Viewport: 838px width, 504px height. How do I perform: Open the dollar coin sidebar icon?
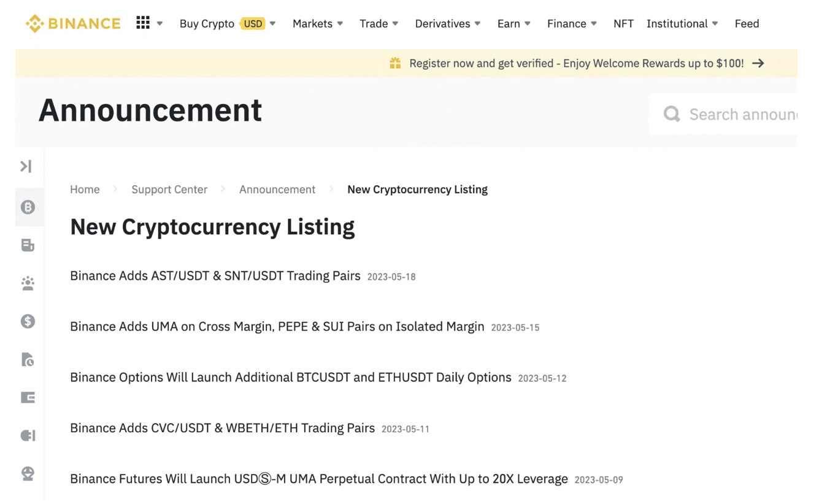point(28,321)
